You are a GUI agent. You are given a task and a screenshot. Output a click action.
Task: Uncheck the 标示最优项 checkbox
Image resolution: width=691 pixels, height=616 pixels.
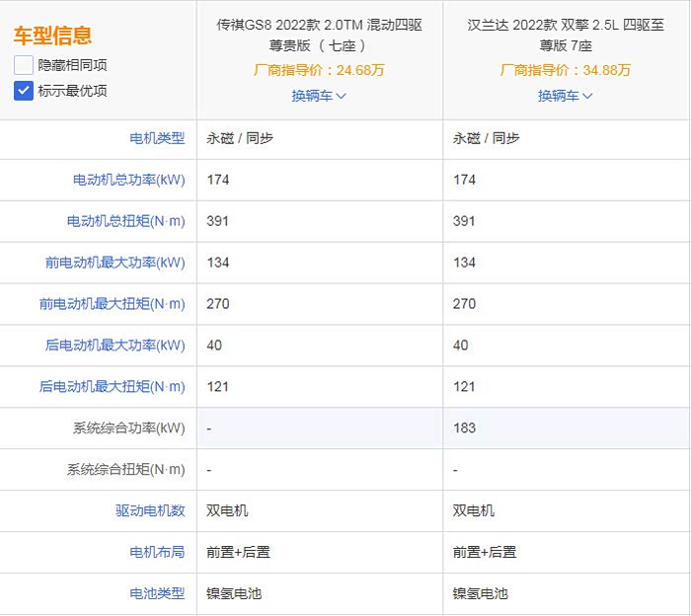tap(24, 91)
